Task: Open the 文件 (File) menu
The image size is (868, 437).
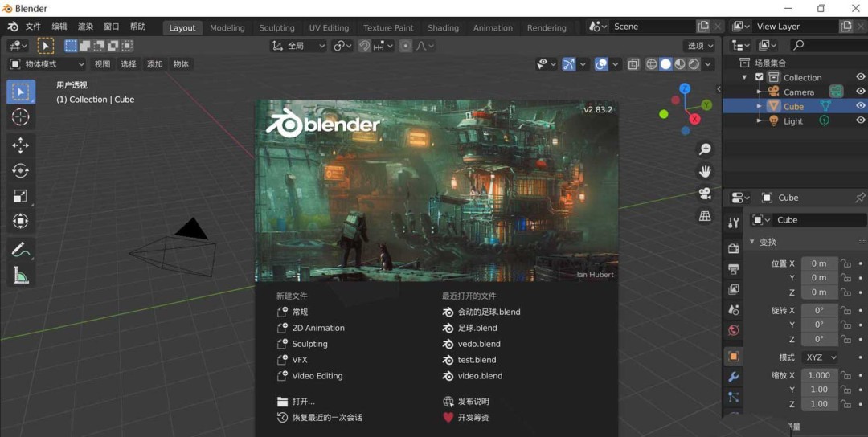Action: tap(33, 27)
